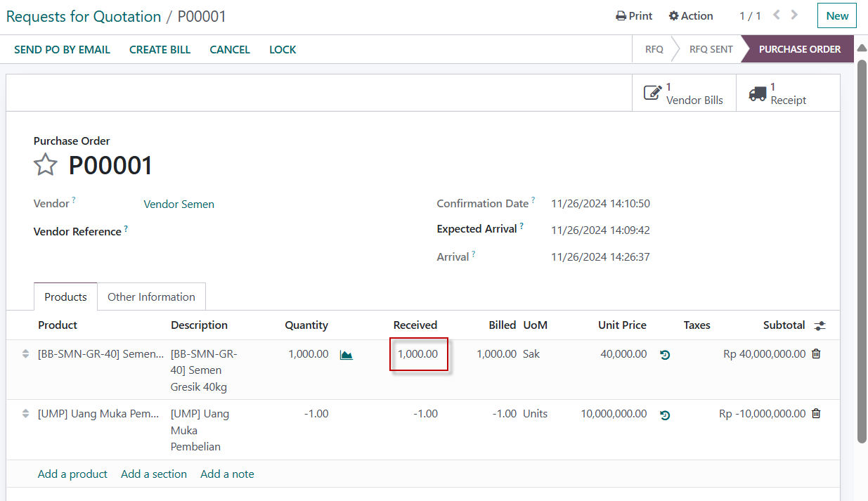Viewport: 868px width, 501px height.
Task: Click Requests for Quotation breadcrumb
Action: (x=84, y=16)
